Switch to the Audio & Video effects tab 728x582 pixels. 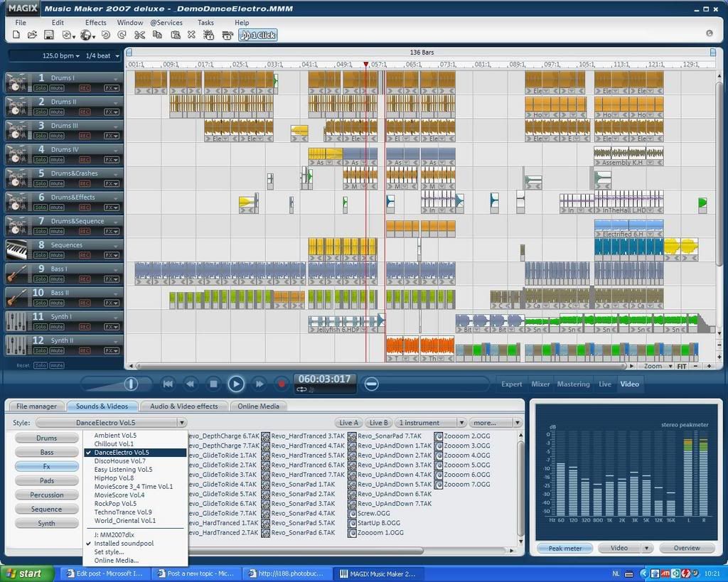(x=184, y=406)
